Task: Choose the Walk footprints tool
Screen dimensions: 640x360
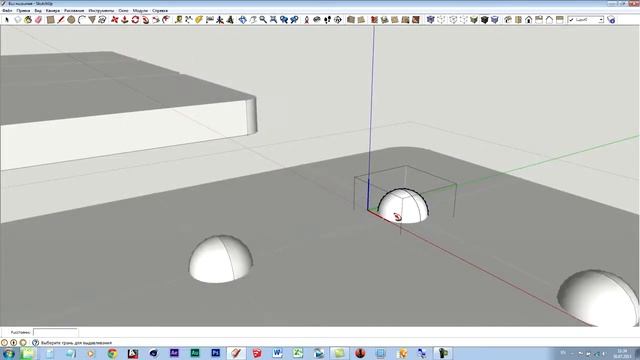Action: 327,20
